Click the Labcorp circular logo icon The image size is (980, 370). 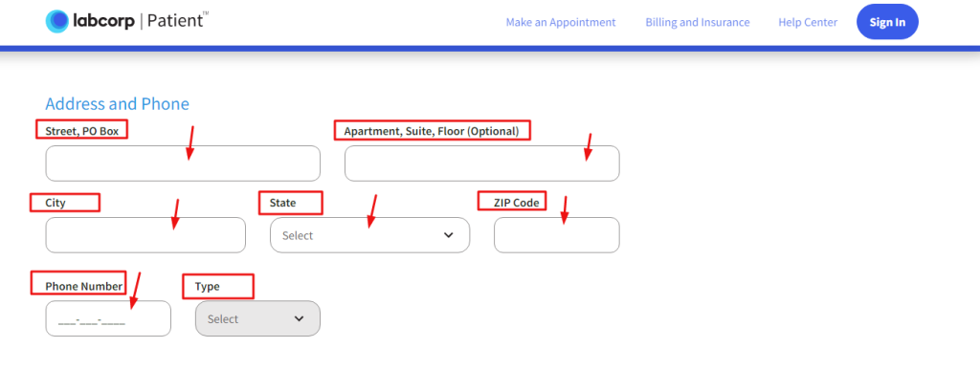click(x=56, y=22)
